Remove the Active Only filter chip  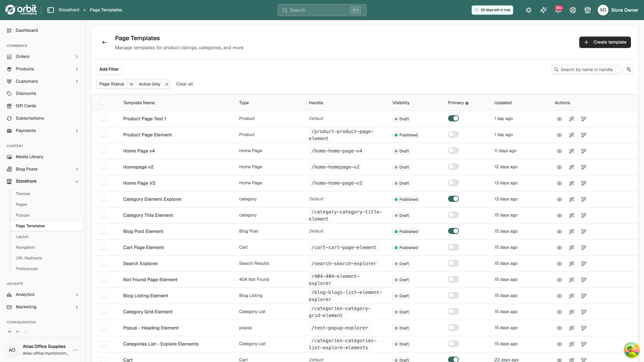167,84
